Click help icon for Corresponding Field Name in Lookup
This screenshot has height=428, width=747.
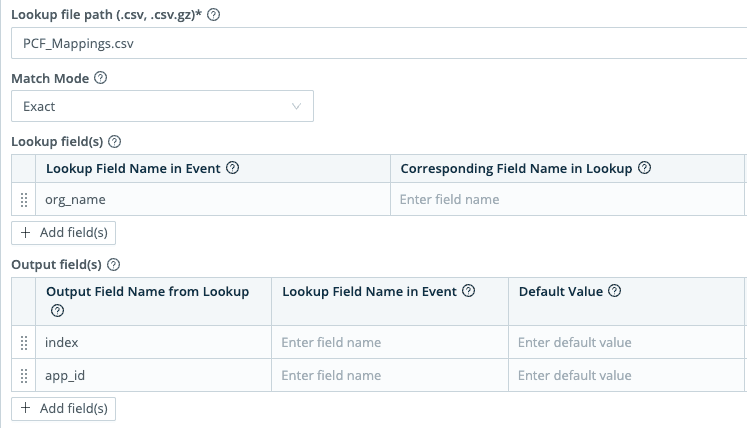tap(644, 168)
